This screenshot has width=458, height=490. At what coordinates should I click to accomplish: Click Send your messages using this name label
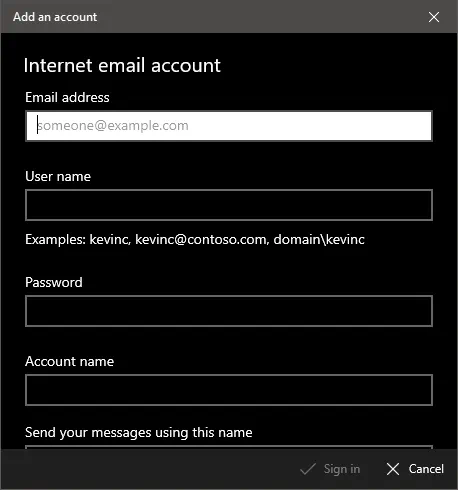139,433
